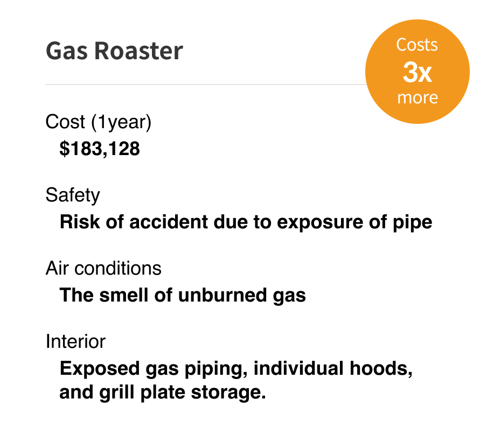Click the word more in orange circle
The image size is (487, 448).
pyautogui.click(x=418, y=98)
